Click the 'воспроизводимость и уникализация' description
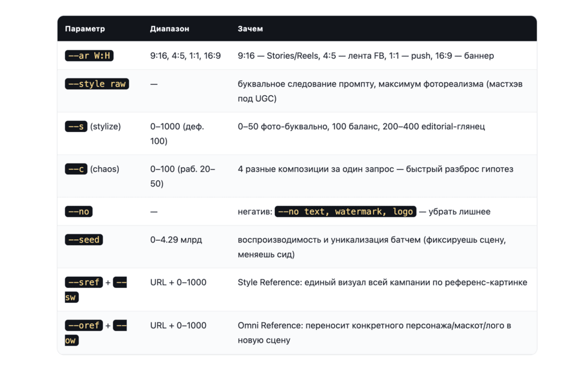The width and height of the screenshot is (588, 370). pyautogui.click(x=372, y=246)
